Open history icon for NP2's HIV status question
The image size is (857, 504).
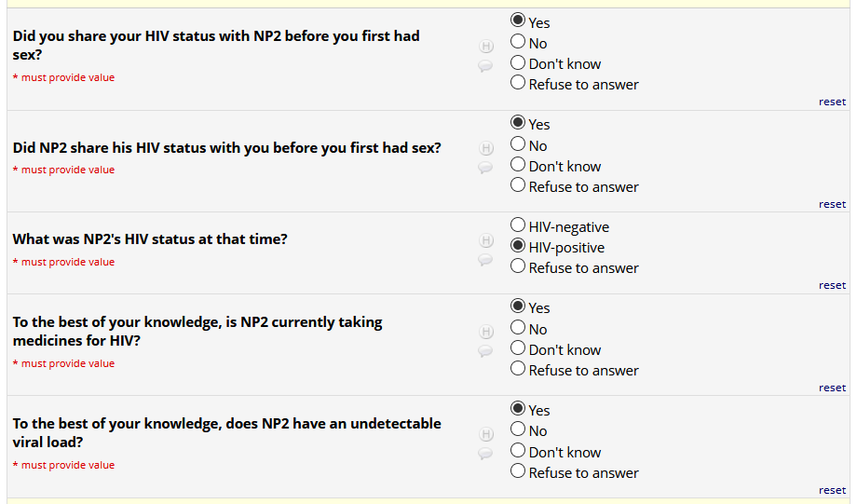485,240
